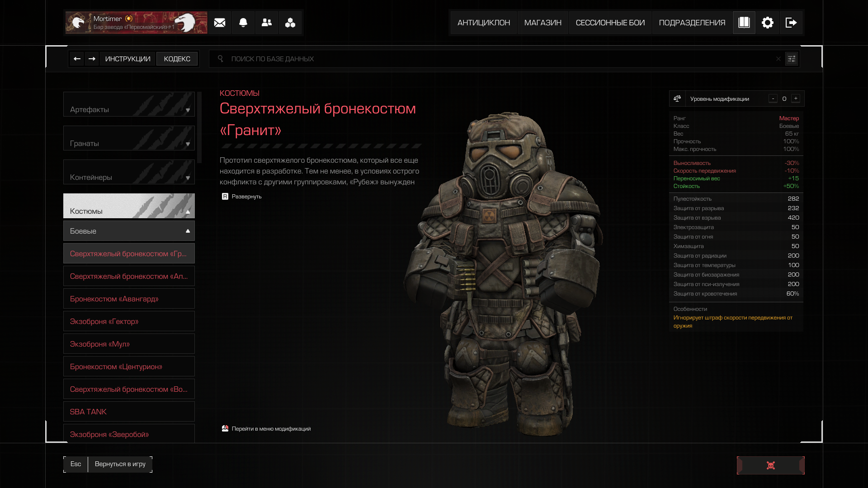
Task: Click the balance scale compare icon
Action: pyautogui.click(x=677, y=99)
